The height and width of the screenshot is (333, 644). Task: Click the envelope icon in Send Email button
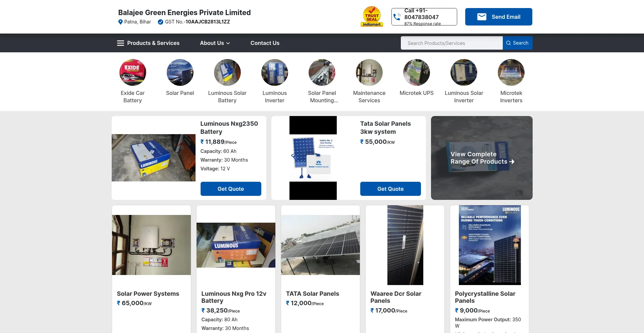tap(482, 16)
